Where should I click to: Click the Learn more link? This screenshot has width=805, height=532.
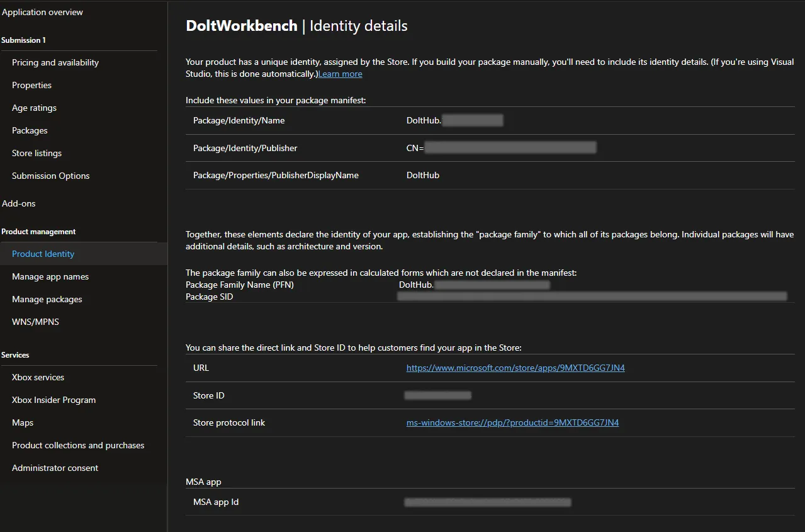pos(340,74)
